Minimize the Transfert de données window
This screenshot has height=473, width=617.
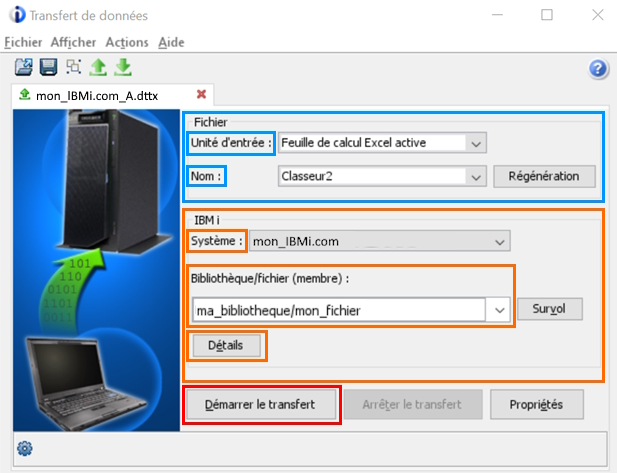[497, 15]
